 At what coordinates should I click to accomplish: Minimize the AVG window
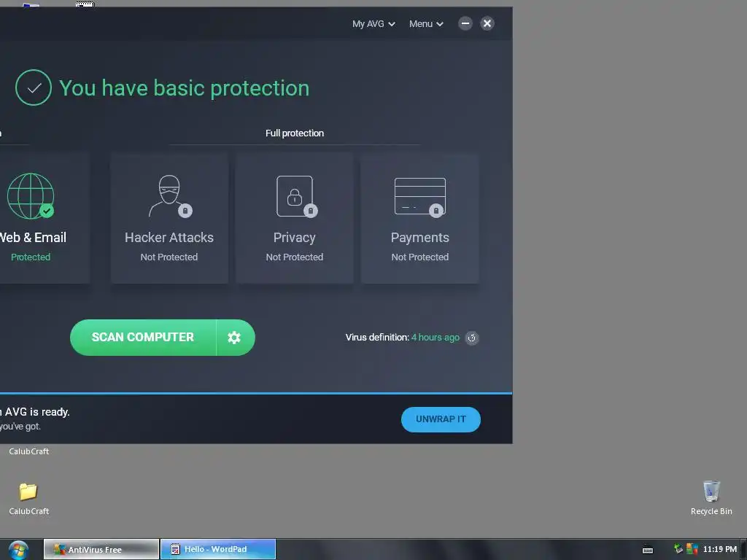pyautogui.click(x=465, y=23)
